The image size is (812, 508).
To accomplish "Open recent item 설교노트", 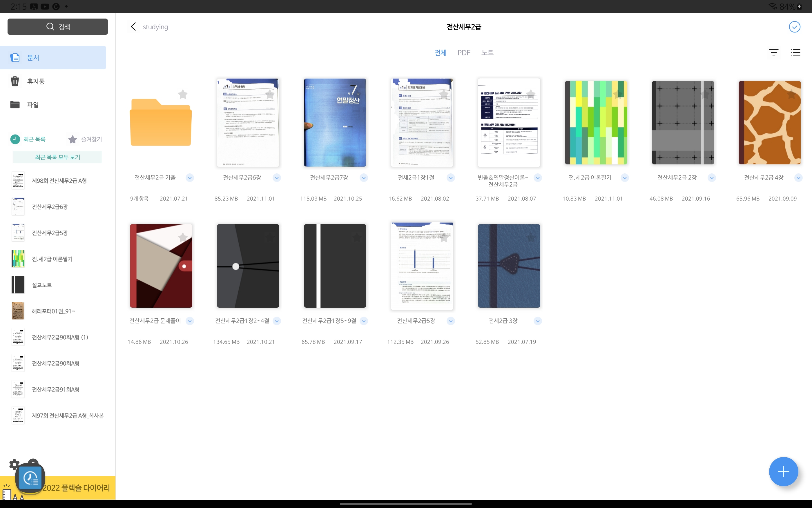I will [57, 285].
